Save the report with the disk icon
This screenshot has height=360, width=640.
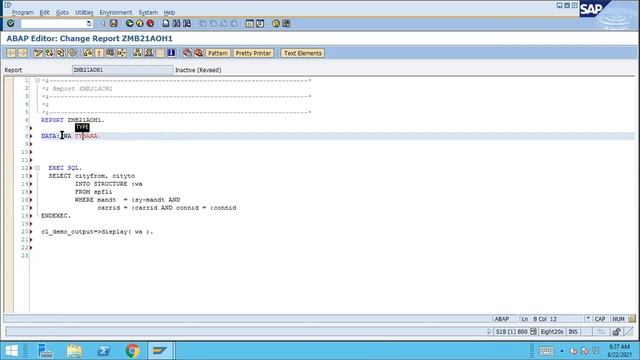coord(114,23)
